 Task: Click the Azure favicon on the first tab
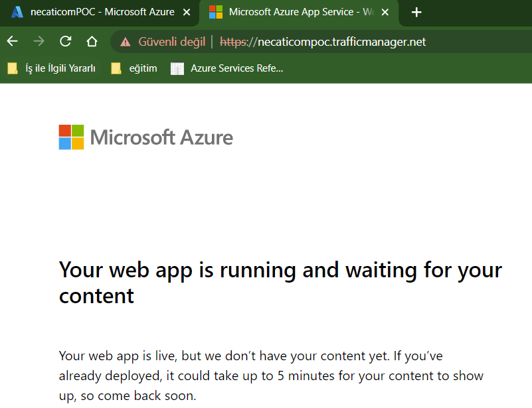(x=17, y=12)
